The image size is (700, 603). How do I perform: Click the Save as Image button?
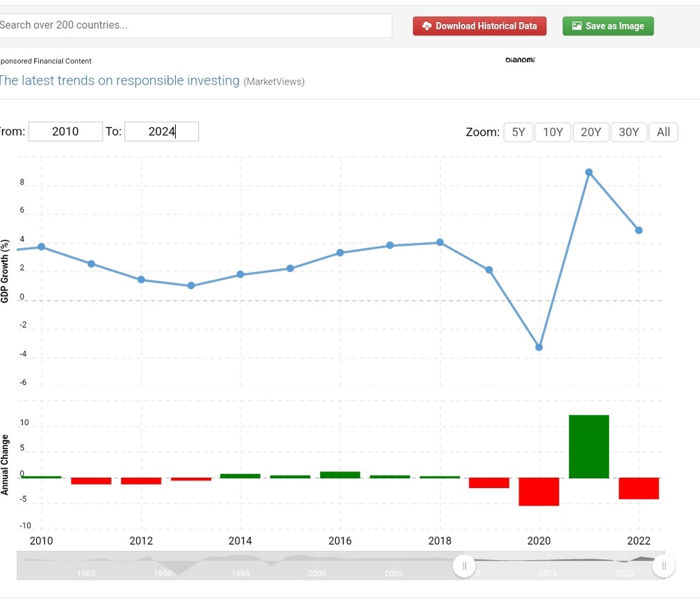pyautogui.click(x=608, y=26)
